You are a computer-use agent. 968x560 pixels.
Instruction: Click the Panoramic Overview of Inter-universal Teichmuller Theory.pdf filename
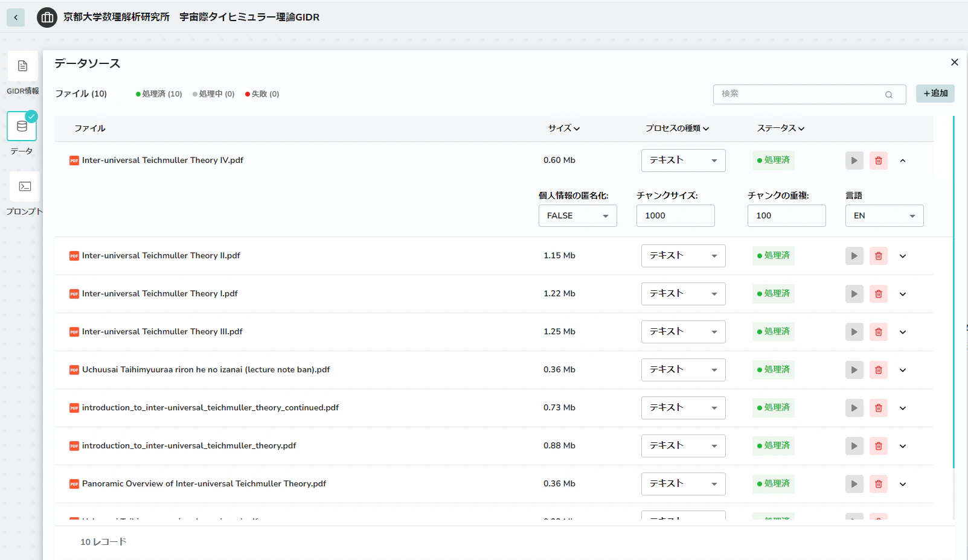[204, 484]
